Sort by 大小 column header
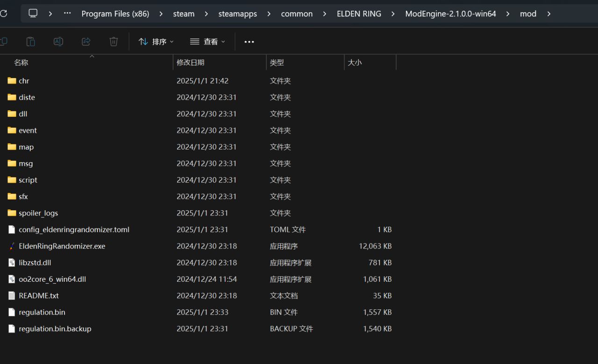598x364 pixels. [x=370, y=62]
